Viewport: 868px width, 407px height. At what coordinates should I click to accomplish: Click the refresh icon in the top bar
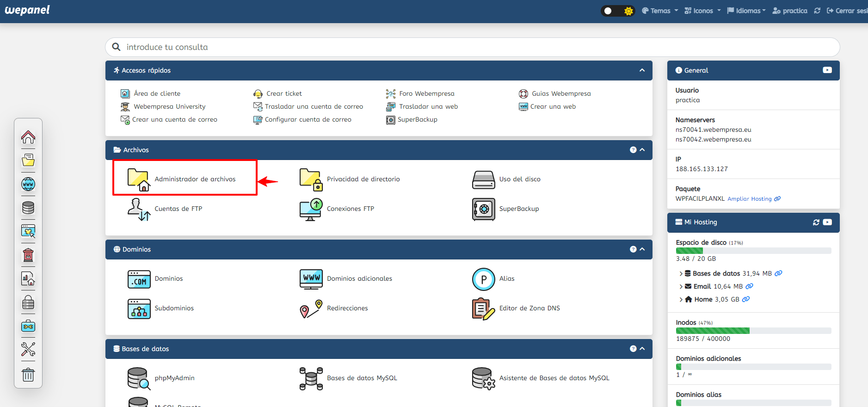[x=817, y=11]
